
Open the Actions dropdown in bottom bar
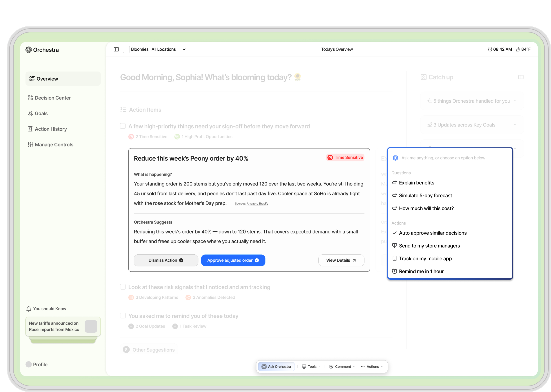[372, 366]
